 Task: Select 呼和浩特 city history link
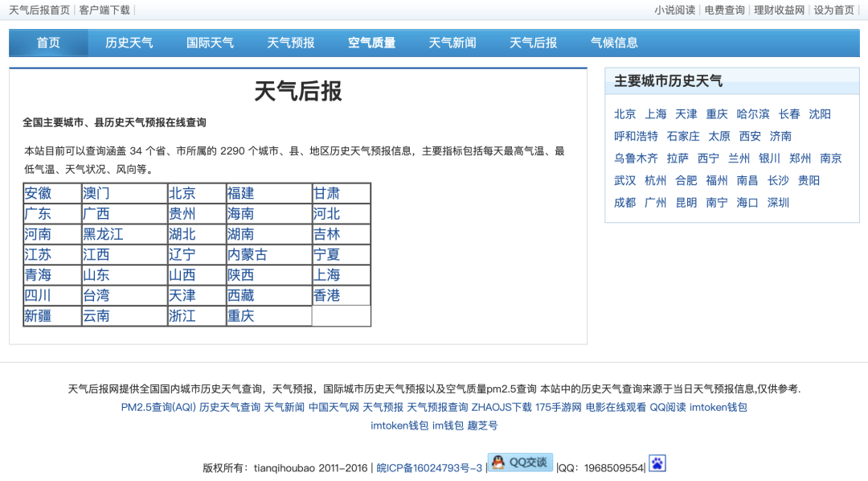pyautogui.click(x=636, y=136)
